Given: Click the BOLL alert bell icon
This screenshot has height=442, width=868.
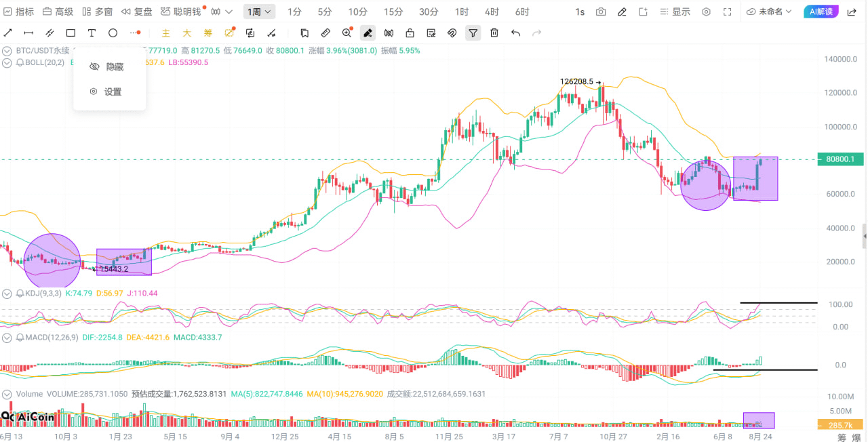Looking at the screenshot, I should click(x=20, y=62).
